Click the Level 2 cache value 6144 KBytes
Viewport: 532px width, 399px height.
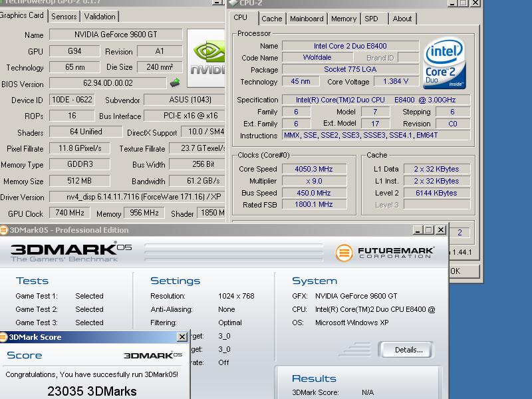(x=436, y=193)
